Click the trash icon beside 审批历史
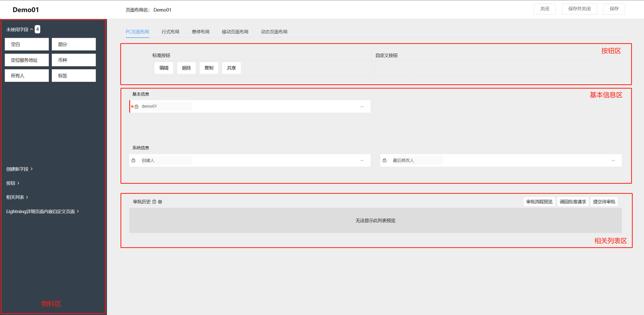The width and height of the screenshot is (644, 315). (154, 202)
